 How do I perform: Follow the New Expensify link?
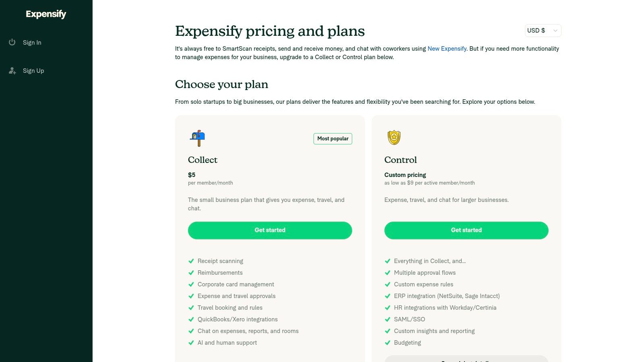447,49
